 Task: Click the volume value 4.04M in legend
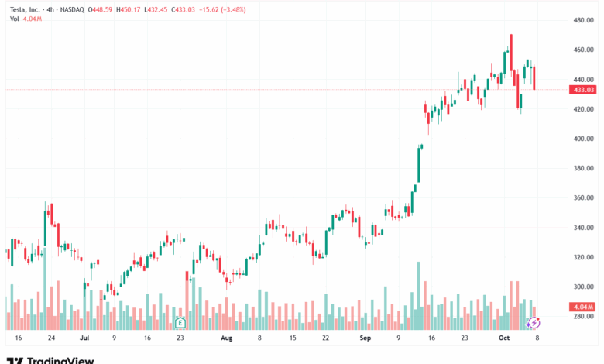[33, 19]
